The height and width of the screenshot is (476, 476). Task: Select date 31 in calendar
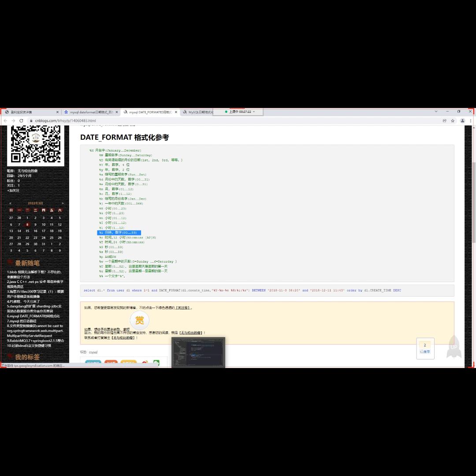click(x=43, y=244)
